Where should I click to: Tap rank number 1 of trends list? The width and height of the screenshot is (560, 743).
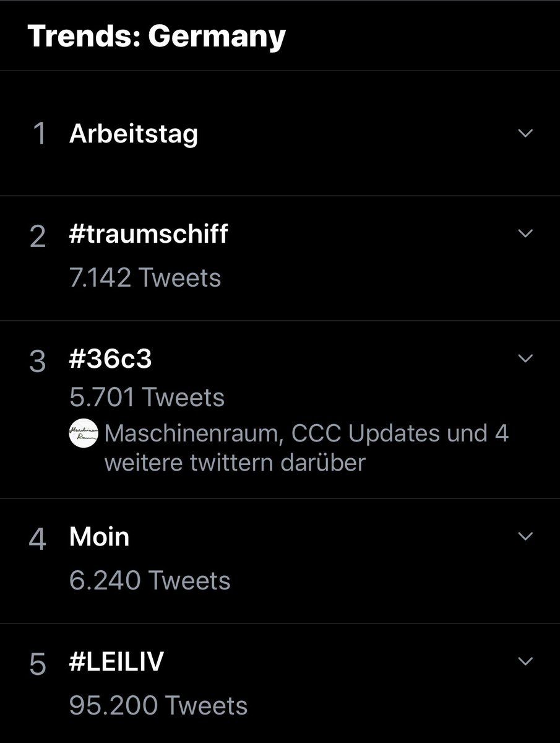39,135
